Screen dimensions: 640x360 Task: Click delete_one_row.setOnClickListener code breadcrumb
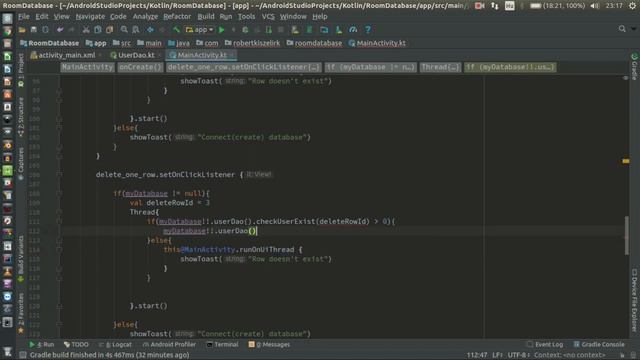[244, 67]
